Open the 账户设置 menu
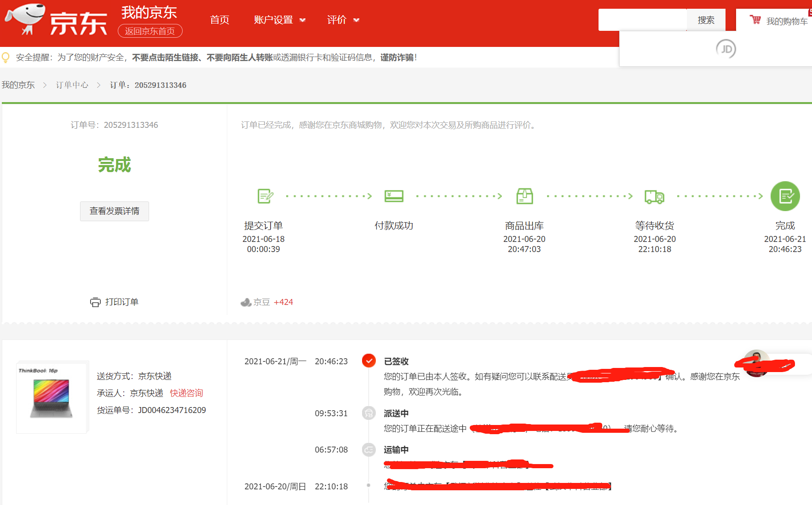The width and height of the screenshot is (812, 505). click(x=273, y=20)
